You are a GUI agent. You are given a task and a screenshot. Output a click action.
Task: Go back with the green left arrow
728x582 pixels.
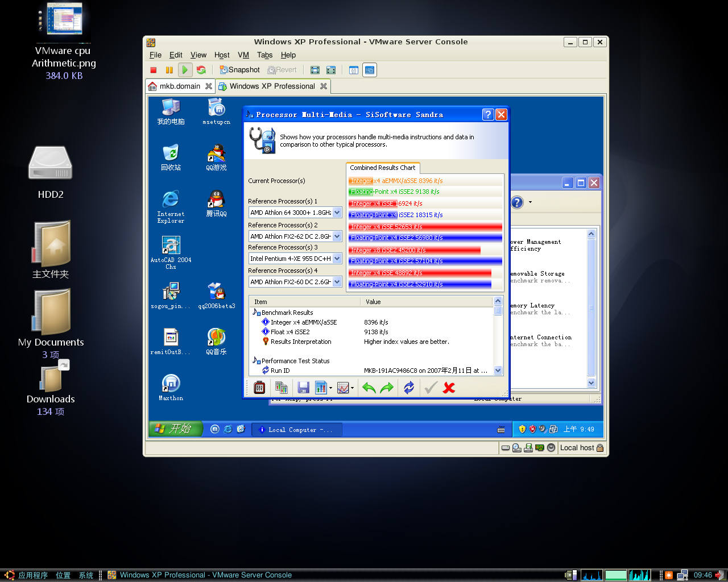[369, 388]
